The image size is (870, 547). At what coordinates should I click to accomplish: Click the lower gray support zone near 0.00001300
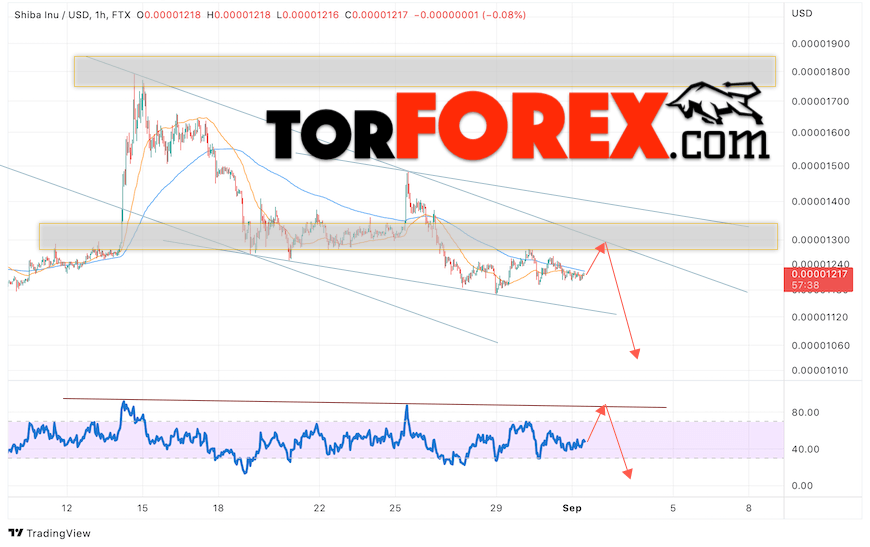tap(408, 236)
